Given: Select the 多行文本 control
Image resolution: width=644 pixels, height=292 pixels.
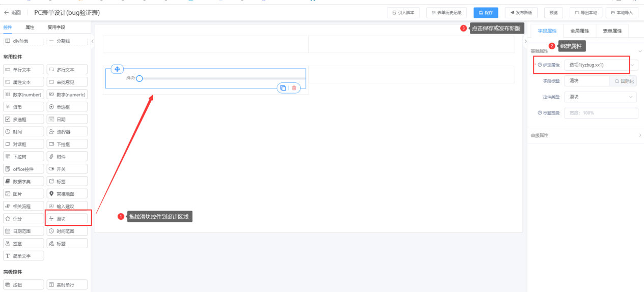Looking at the screenshot, I should [67, 70].
